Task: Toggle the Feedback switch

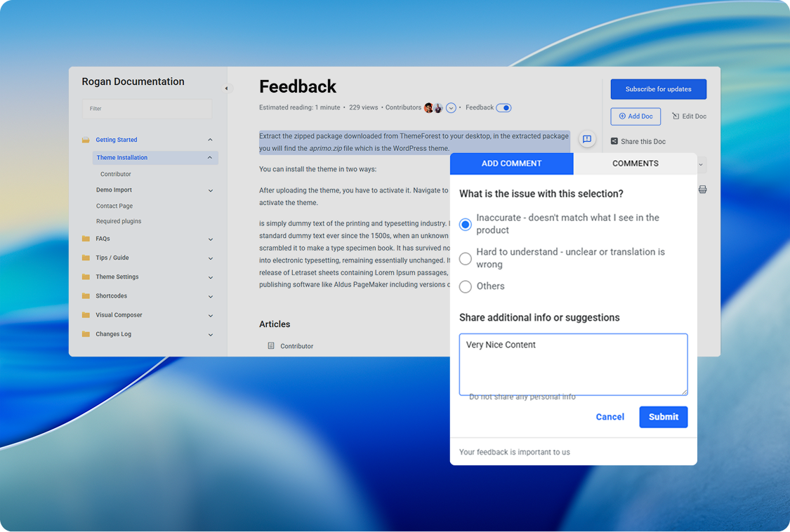Action: point(503,108)
